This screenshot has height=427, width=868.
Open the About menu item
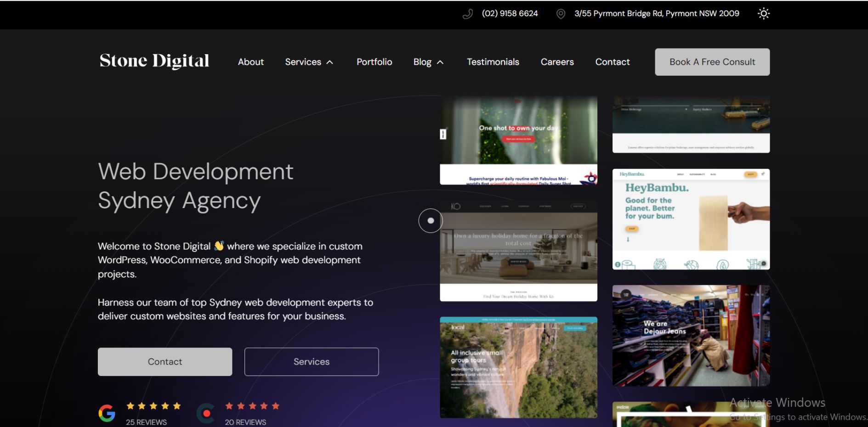(x=251, y=62)
